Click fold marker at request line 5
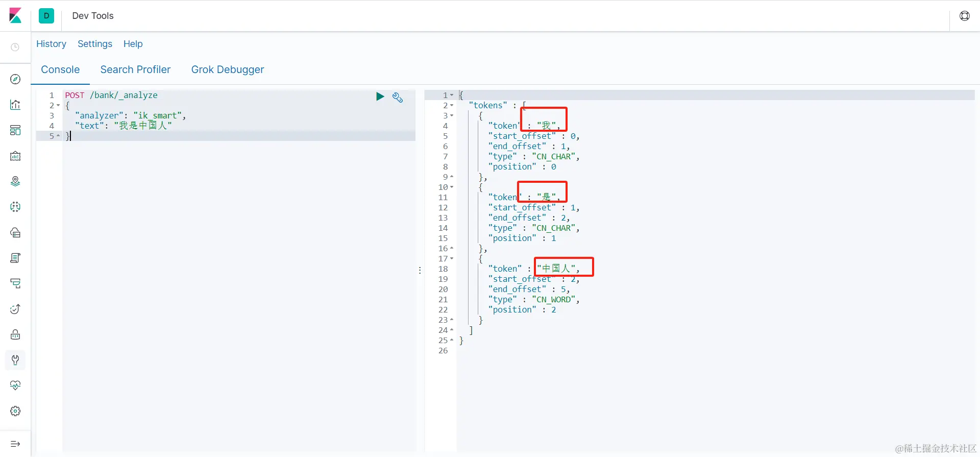The height and width of the screenshot is (457, 980). coord(58,136)
